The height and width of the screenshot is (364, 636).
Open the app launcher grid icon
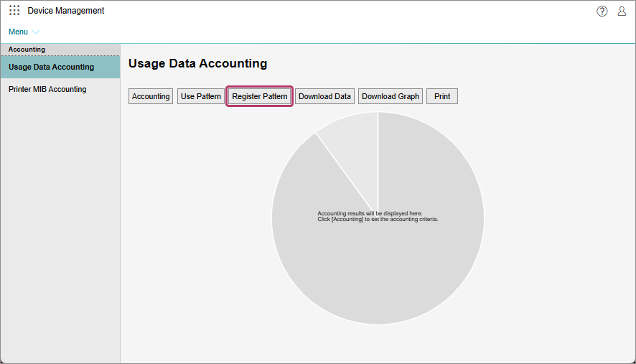(14, 11)
